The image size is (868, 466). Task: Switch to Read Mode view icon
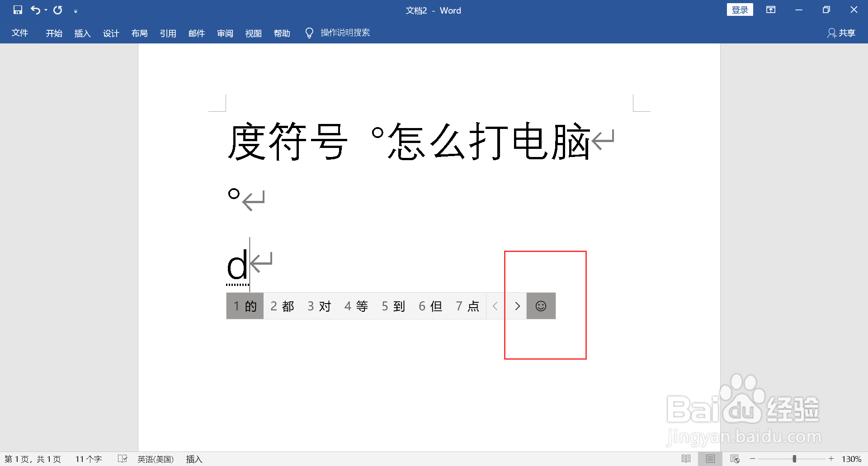[x=685, y=458]
